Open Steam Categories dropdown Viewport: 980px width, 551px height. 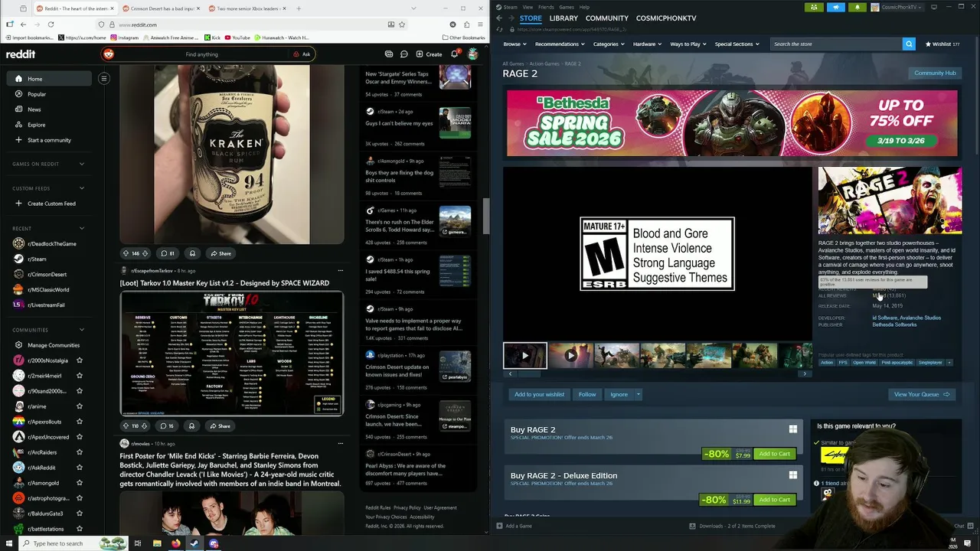coord(609,44)
